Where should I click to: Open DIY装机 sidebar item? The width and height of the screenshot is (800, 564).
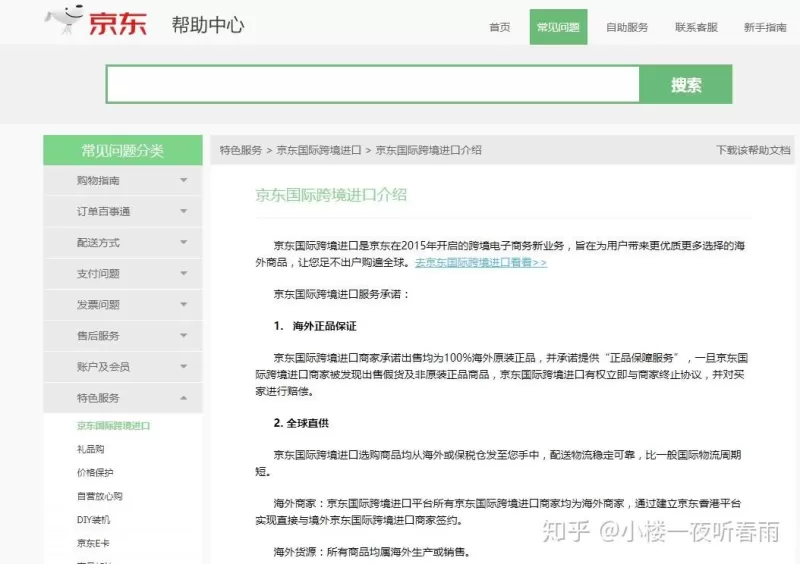point(93,520)
